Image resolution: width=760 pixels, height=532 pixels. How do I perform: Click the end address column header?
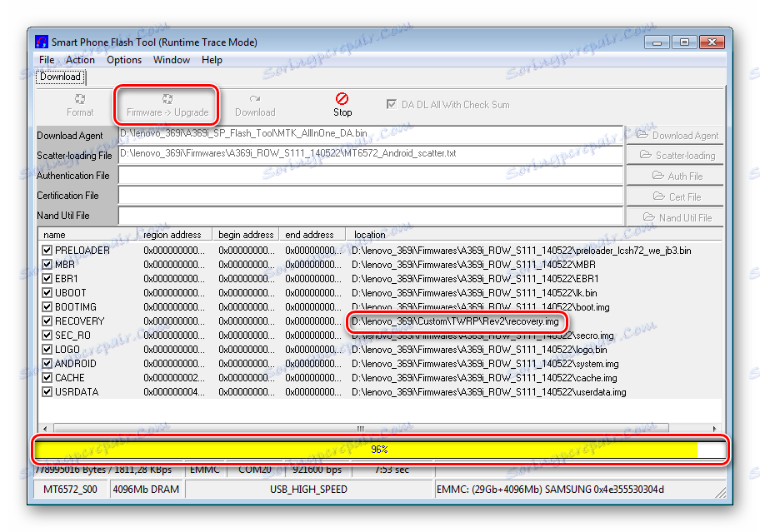point(312,235)
